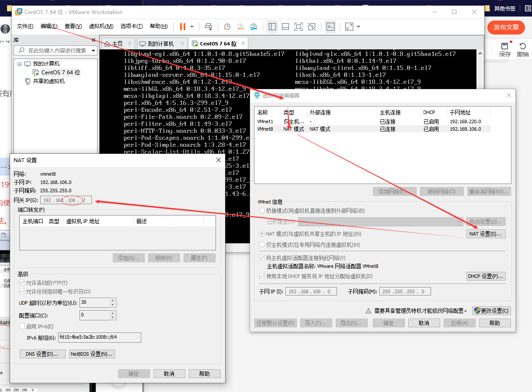Close the CentOS 7 64 位 tab
Screen dimensions: 532x392
tap(242, 44)
